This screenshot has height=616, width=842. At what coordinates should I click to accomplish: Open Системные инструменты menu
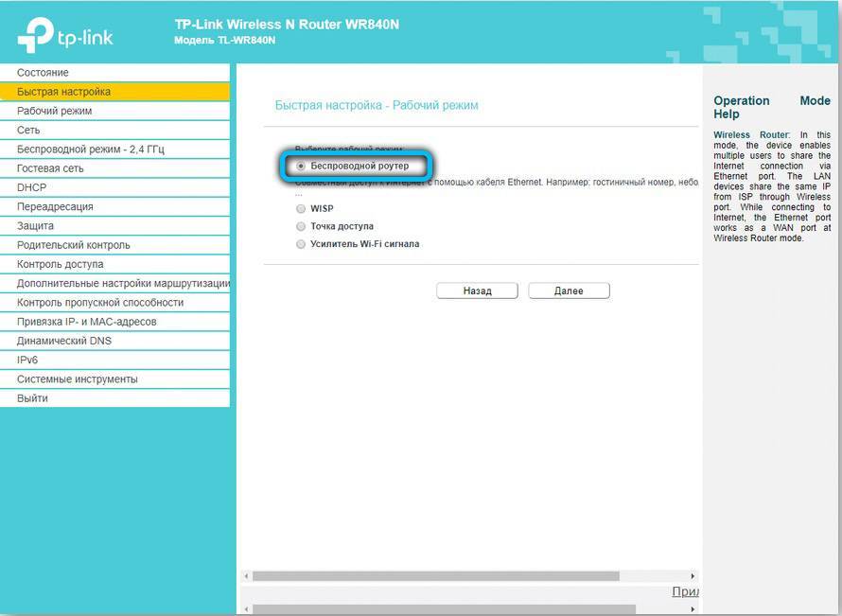[x=77, y=379]
